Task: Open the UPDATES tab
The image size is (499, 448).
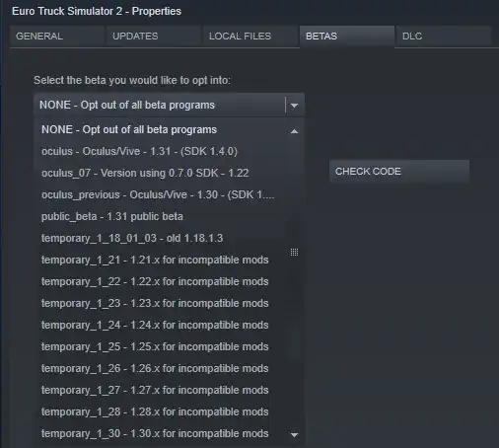Action: pos(154,37)
